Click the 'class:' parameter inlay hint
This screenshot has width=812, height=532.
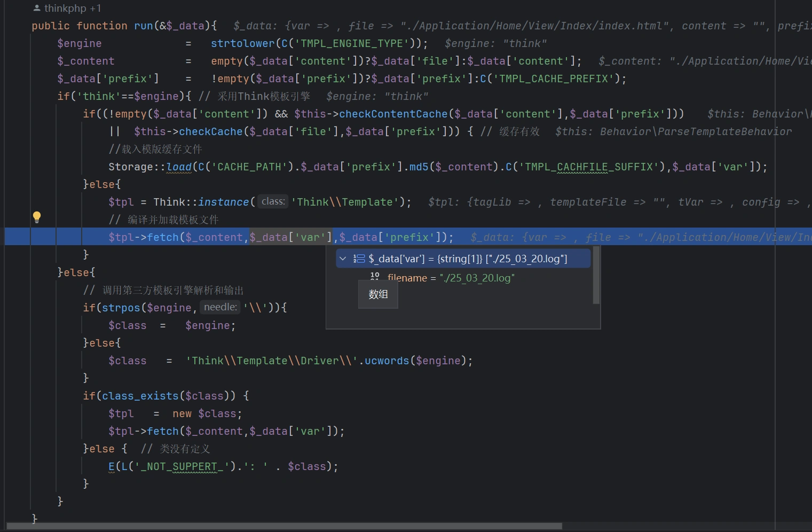273,201
